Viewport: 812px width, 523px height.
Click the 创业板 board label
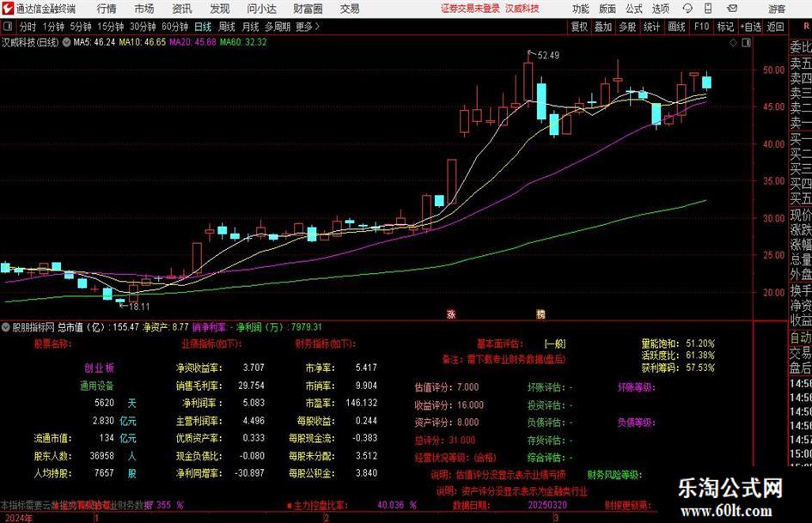[99, 368]
